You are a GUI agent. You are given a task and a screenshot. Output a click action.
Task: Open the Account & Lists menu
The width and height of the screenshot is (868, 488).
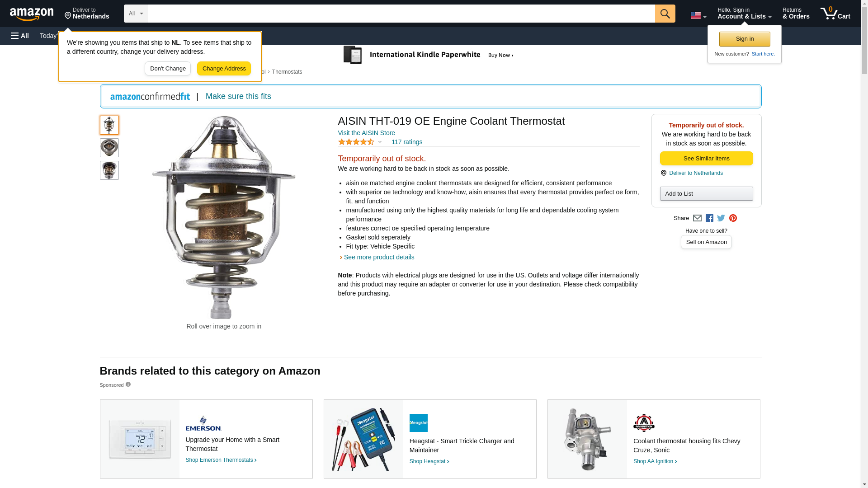click(744, 13)
